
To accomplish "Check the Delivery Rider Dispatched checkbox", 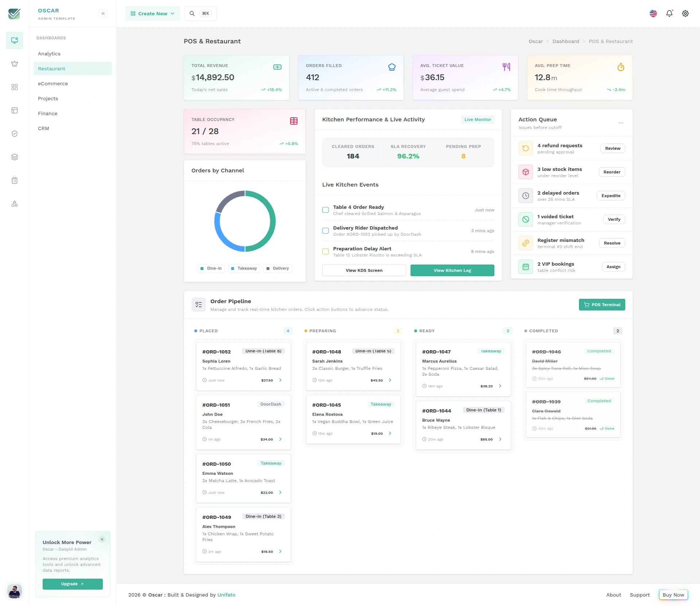I will click(x=326, y=231).
